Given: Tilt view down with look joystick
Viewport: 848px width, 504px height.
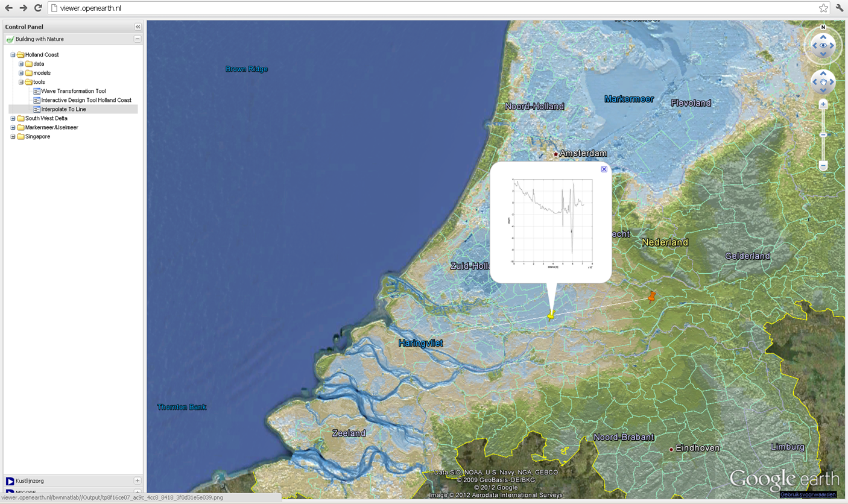Looking at the screenshot, I should click(823, 54).
